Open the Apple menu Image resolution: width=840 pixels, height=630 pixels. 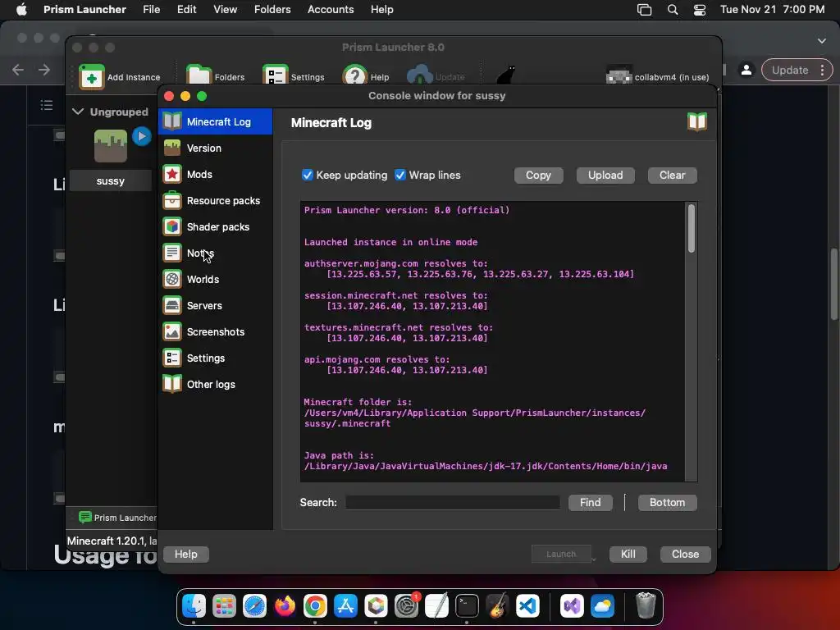pos(21,9)
